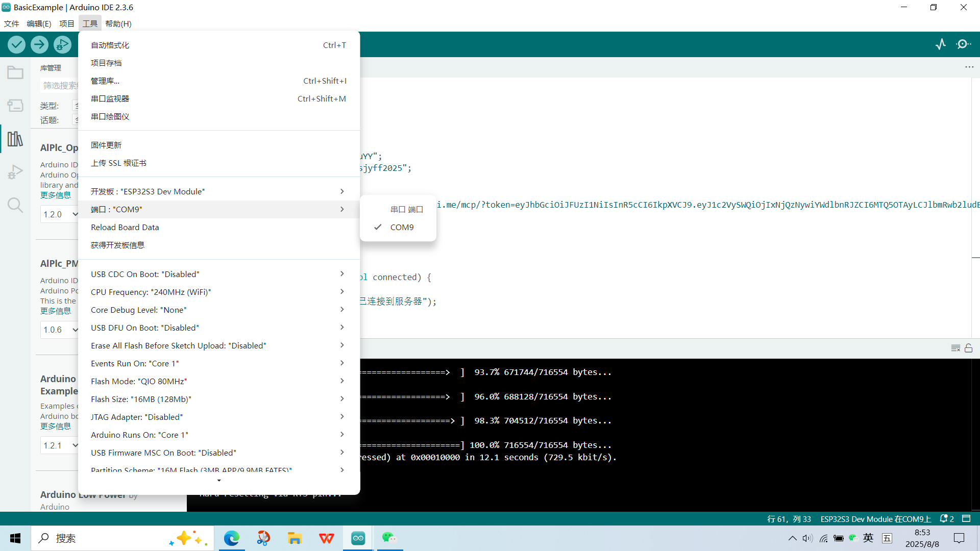Open USB Firmware MSC On Boot option
Screen dimensions: 980x551
(219, 453)
